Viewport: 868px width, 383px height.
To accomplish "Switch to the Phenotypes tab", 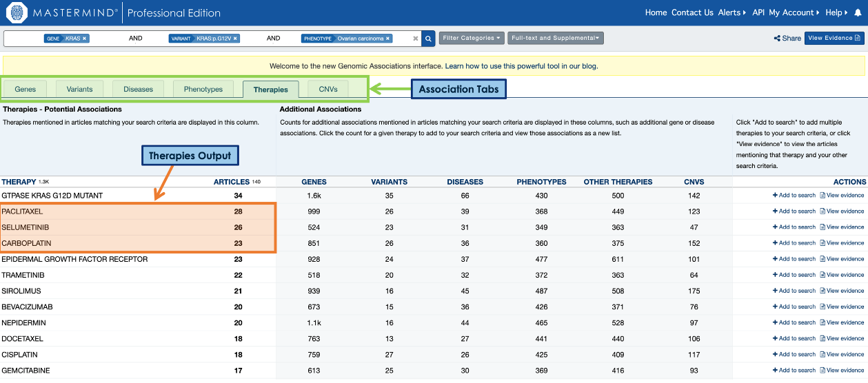I will click(203, 89).
